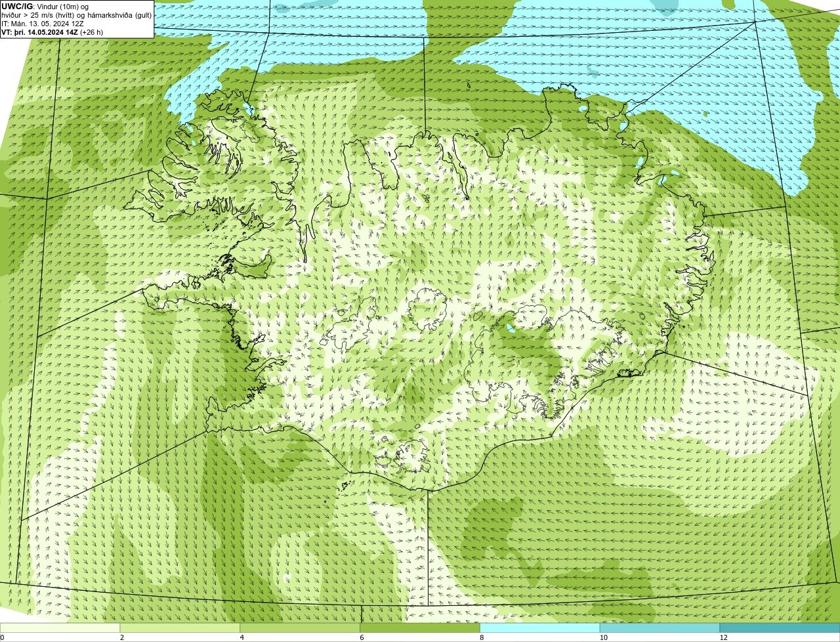Click the teal segment above 12 on scale

click(780, 628)
